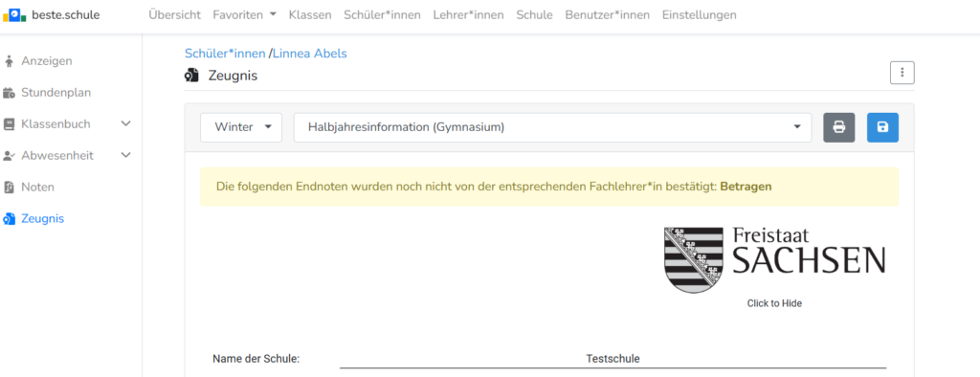980x377 pixels.
Task: Expand the Abwesenheit chevron
Action: pyautogui.click(x=125, y=155)
